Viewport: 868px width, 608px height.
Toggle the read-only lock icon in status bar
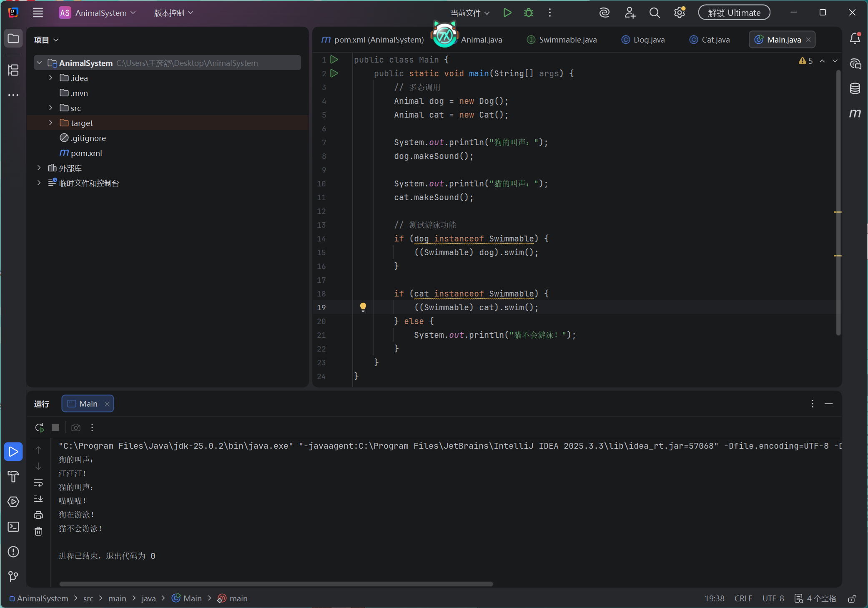(852, 598)
